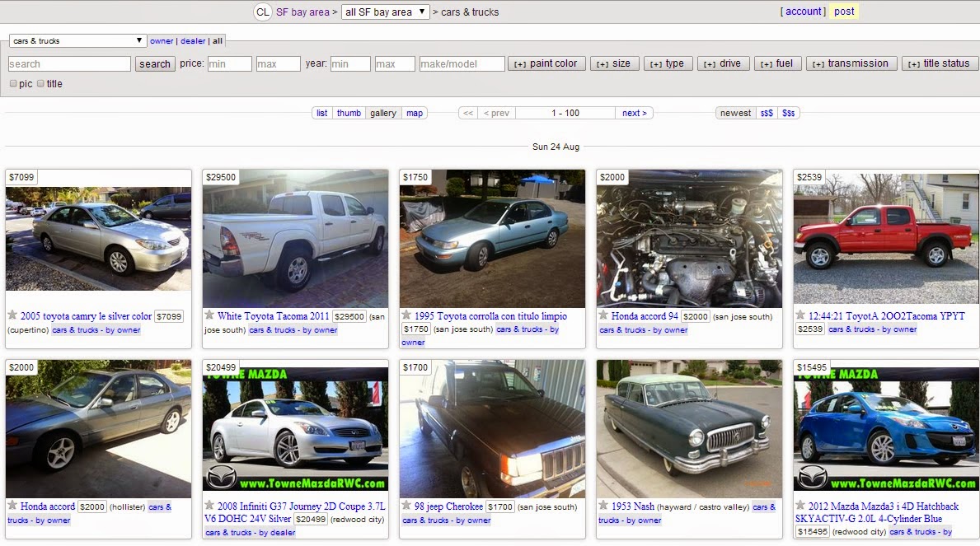Click cars & trucks - by dealer link
Screen dimensions: 980x546
(250, 532)
